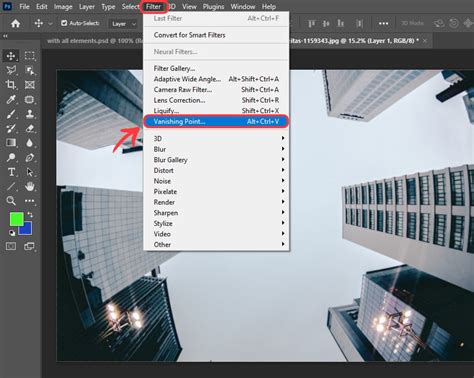Select the Zoom magnifier tool
This screenshot has height=378, width=474.
pos(11,201)
